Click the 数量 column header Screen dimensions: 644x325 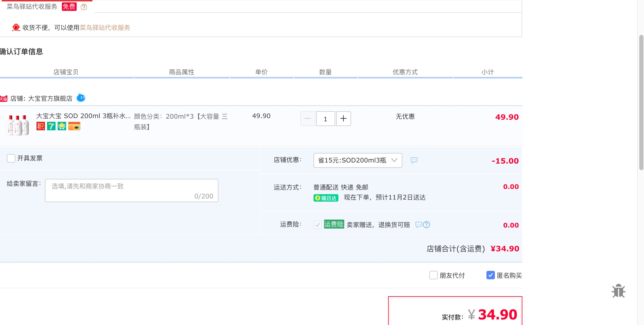325,72
